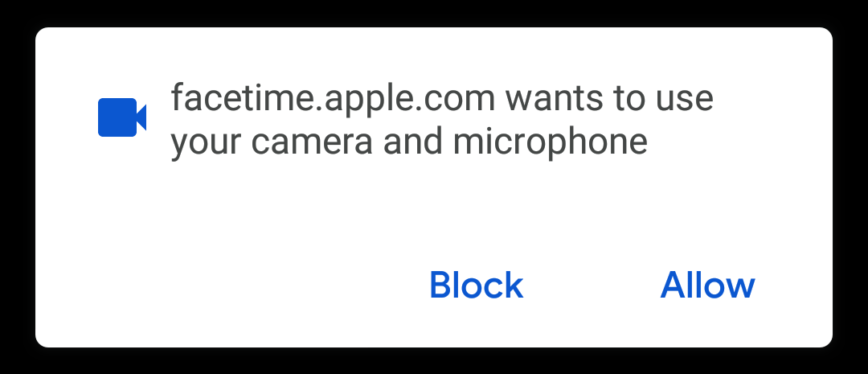Select the camcorder permission icon
This screenshot has width=868, height=374.
tap(122, 117)
